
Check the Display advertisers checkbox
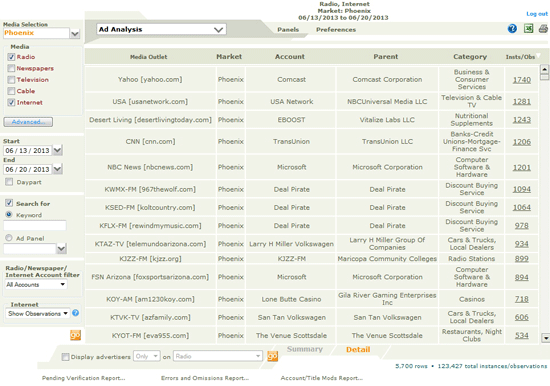point(65,357)
